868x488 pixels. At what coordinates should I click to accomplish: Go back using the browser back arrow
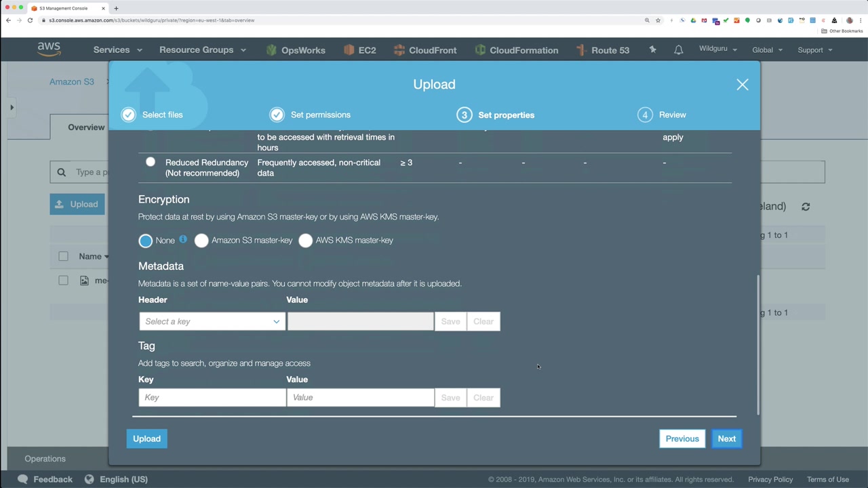click(8, 20)
